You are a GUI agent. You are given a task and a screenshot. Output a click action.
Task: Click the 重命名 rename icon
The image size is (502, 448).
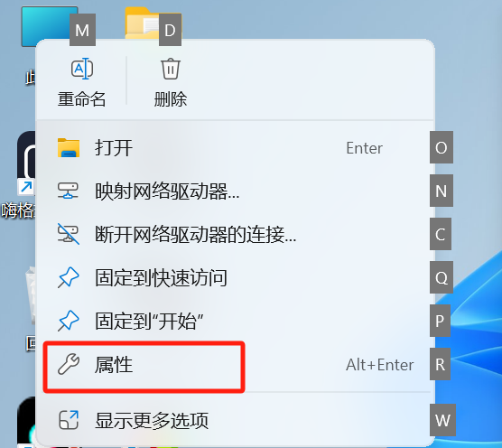(82, 69)
